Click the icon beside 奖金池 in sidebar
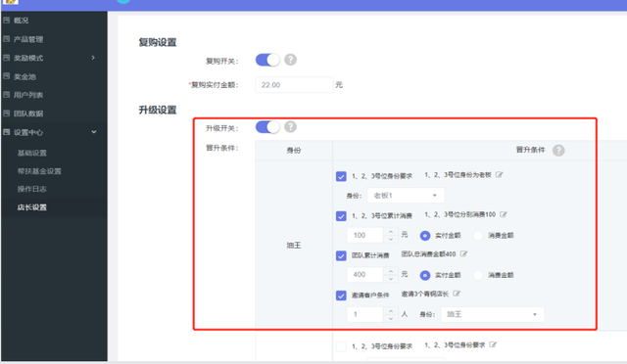This screenshot has height=364, width=627. click(7, 76)
